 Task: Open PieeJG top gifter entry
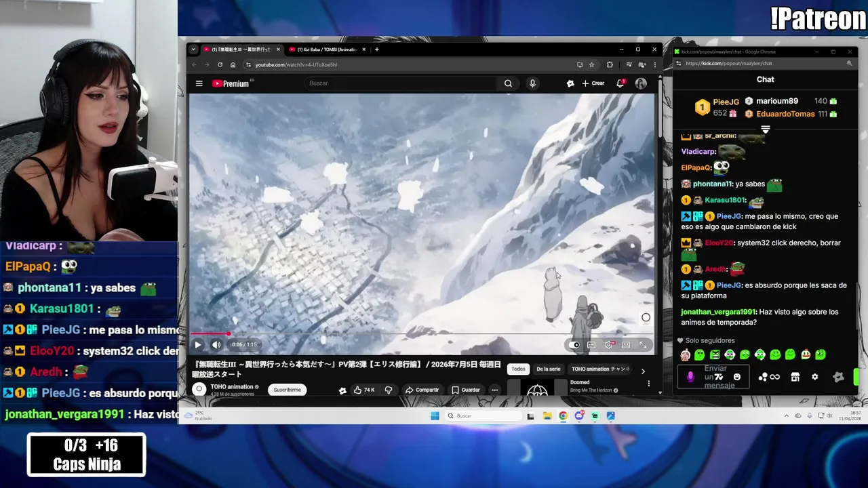pos(717,107)
